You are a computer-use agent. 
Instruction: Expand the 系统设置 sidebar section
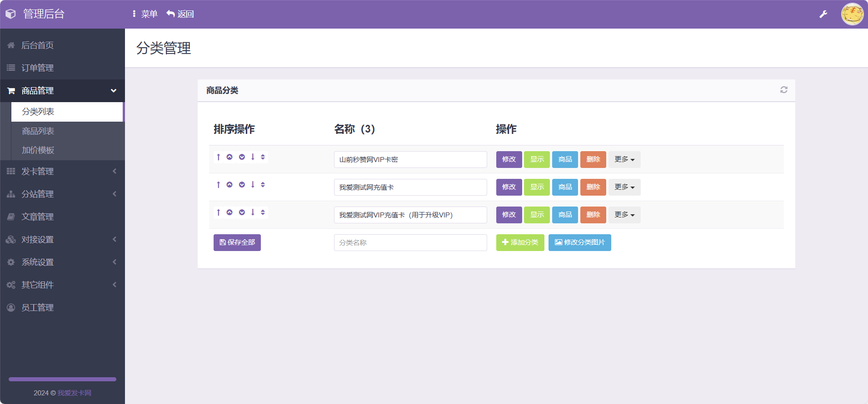point(62,262)
